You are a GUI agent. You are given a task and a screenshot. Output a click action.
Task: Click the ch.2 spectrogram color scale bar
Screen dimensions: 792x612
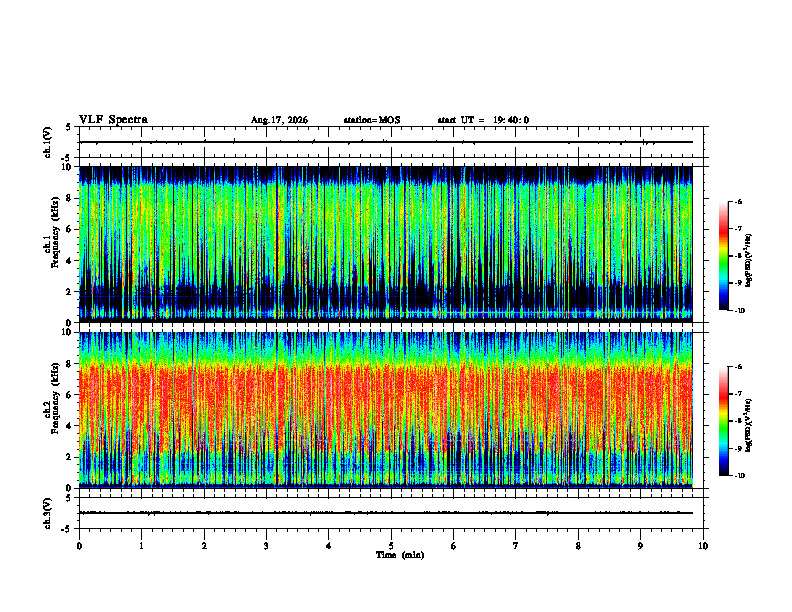click(723, 421)
